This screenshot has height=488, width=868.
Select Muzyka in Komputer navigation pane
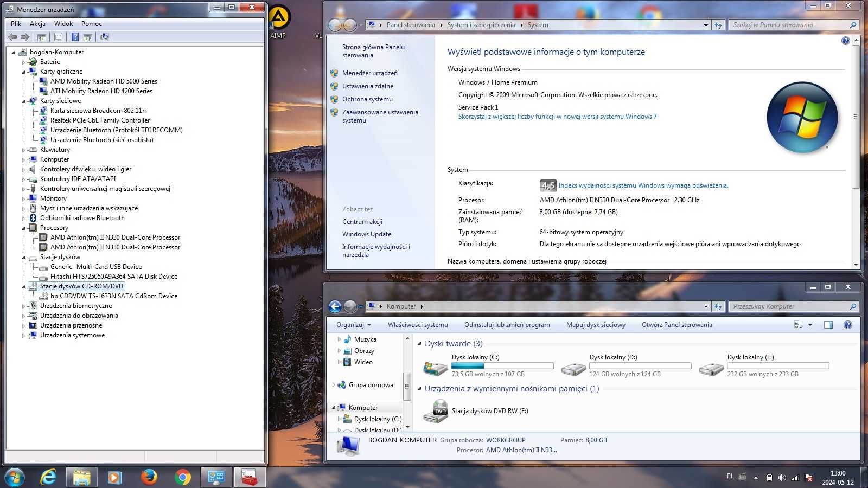pyautogui.click(x=365, y=339)
